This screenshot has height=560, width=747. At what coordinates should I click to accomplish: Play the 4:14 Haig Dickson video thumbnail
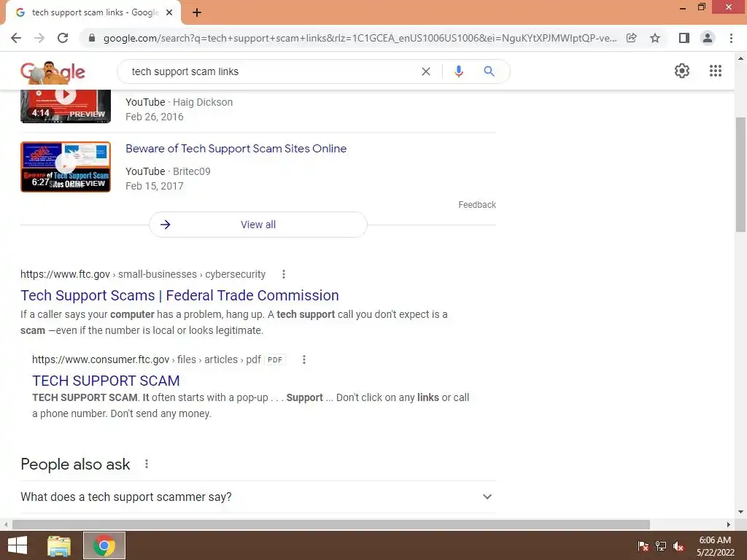coord(66,106)
